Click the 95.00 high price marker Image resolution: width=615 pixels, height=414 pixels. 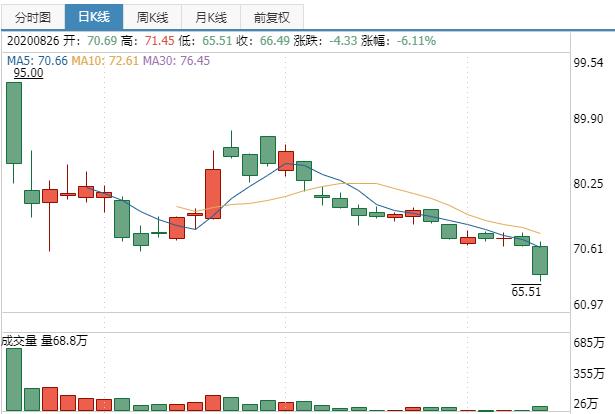(26, 73)
